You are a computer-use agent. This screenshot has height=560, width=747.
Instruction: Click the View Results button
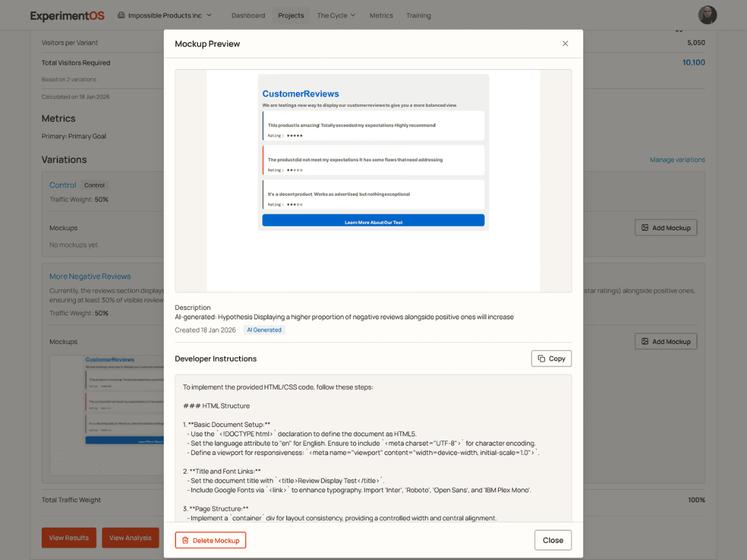click(68, 538)
